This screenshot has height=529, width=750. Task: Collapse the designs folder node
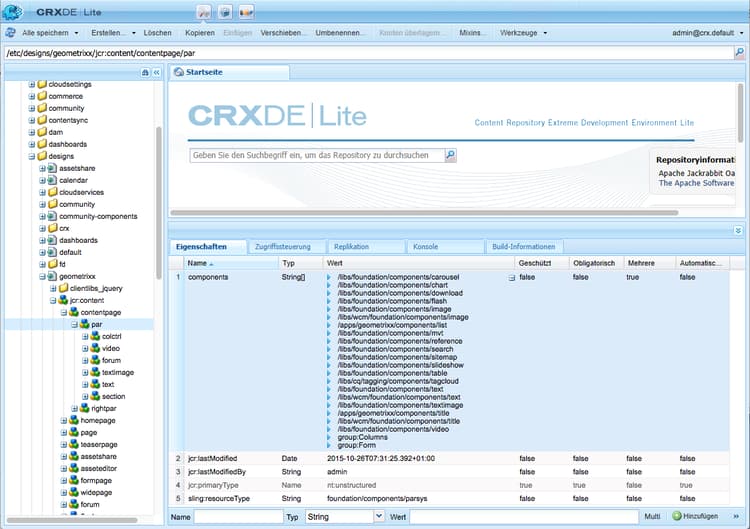[32, 156]
